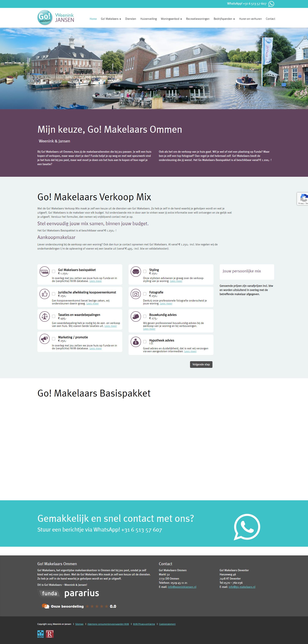The width and height of the screenshot is (308, 644).
Task: Click Lees meer under Fotografie
Action: tap(166, 304)
